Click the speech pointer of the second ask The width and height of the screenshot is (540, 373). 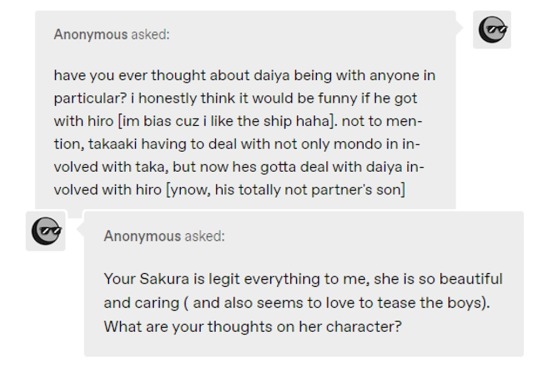[x=81, y=228]
